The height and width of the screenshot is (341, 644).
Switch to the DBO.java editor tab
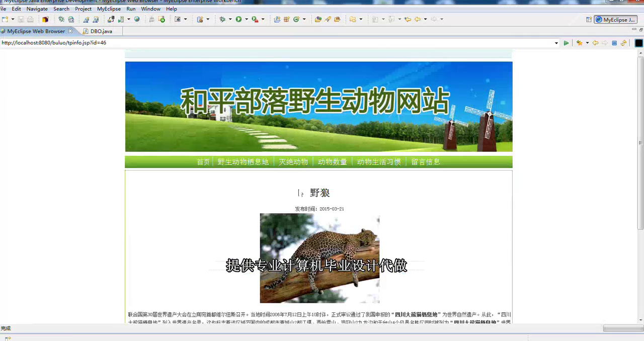pos(101,31)
